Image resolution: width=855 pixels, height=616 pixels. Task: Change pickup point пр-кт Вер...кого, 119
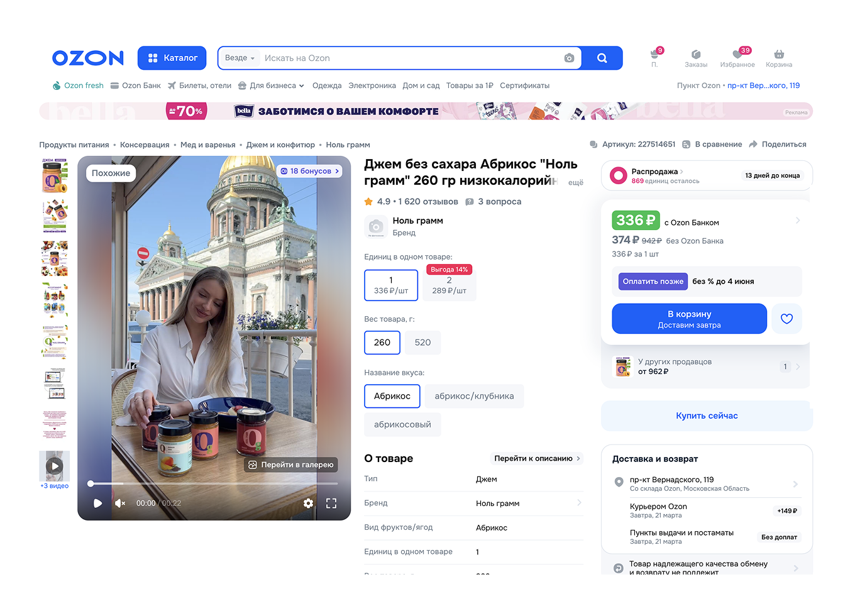[763, 85]
